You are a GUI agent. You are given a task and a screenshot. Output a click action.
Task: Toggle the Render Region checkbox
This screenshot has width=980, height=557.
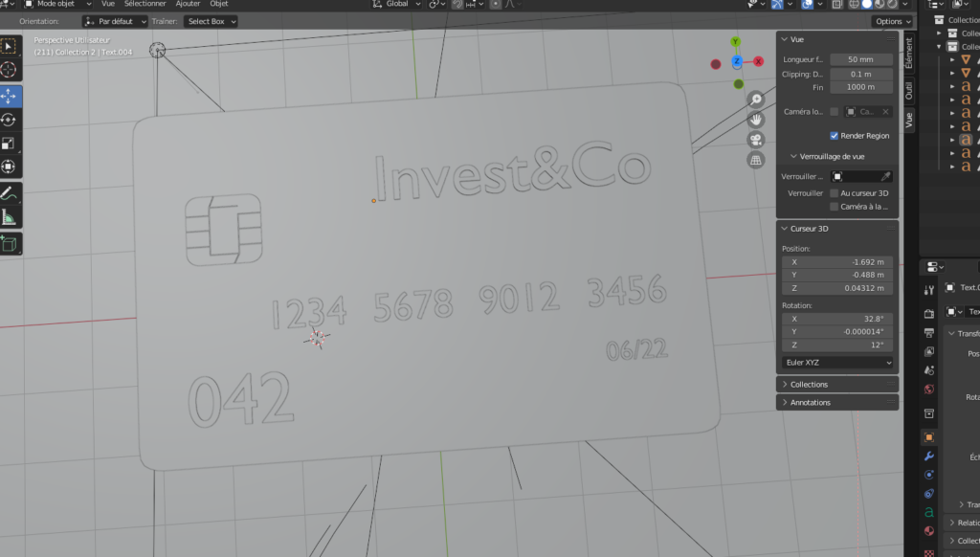(x=834, y=136)
